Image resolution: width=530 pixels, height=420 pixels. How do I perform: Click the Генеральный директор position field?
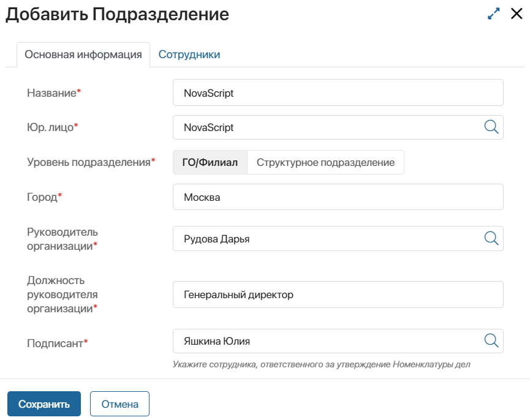[x=337, y=294]
